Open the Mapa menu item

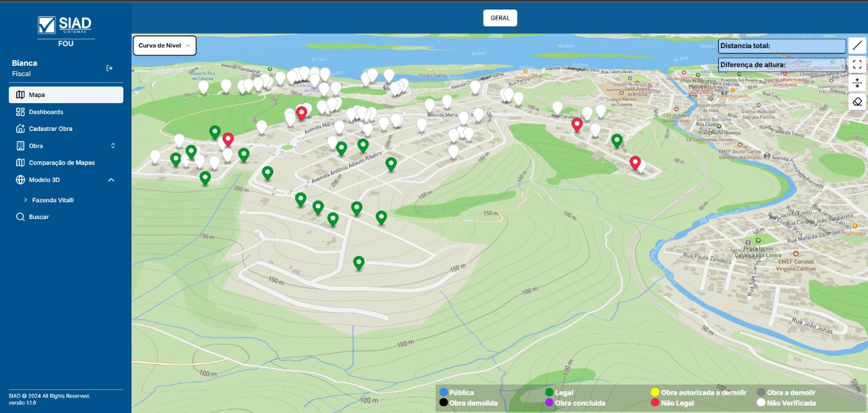pyautogui.click(x=66, y=95)
